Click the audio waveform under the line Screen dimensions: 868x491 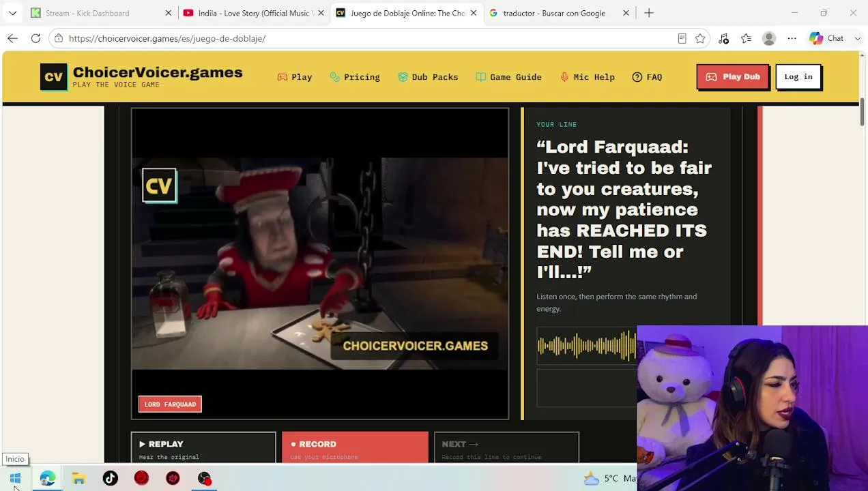tap(587, 346)
